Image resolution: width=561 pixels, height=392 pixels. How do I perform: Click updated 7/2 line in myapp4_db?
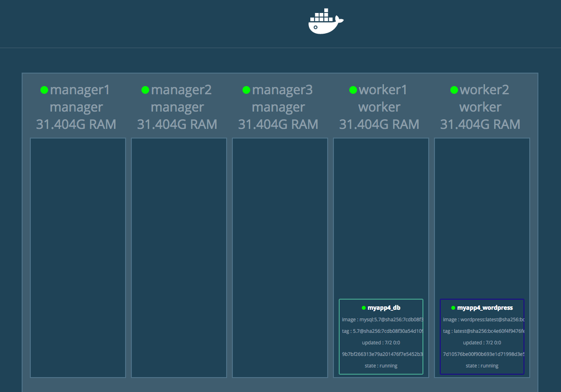click(381, 342)
